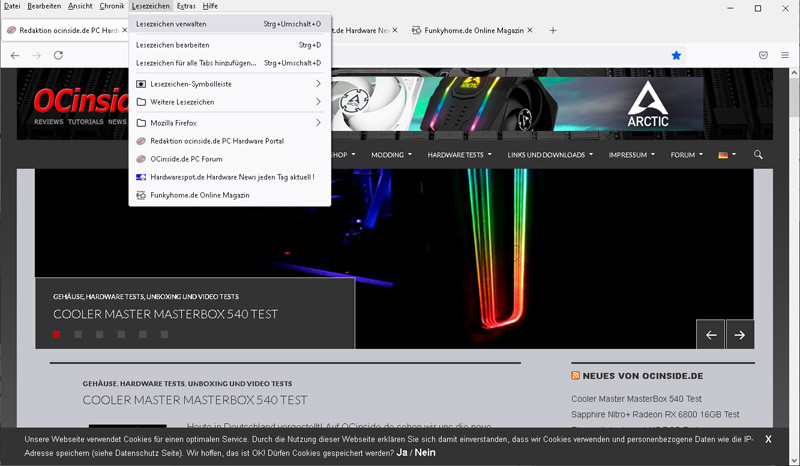Click OCinside.de PC Forum bookmark favicon
800x466 pixels.
[141, 159]
